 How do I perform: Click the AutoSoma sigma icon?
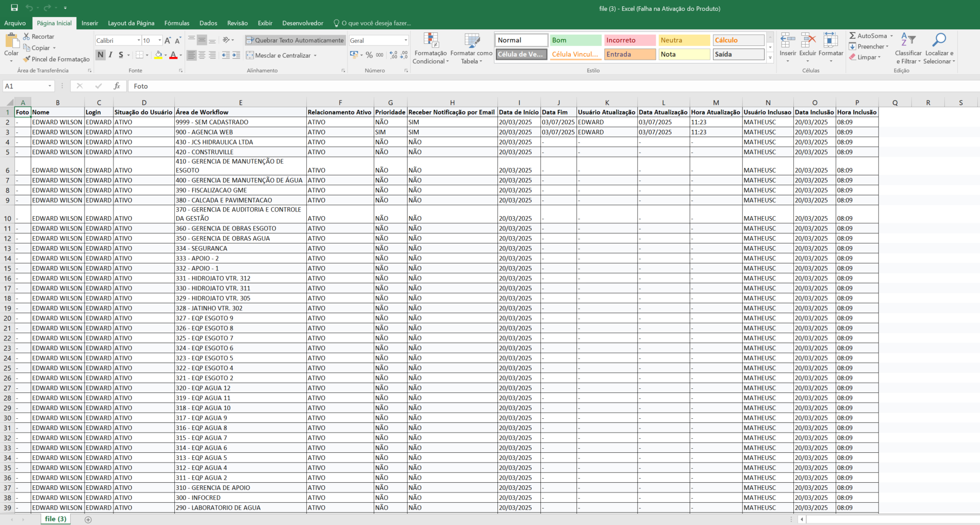[x=853, y=36]
